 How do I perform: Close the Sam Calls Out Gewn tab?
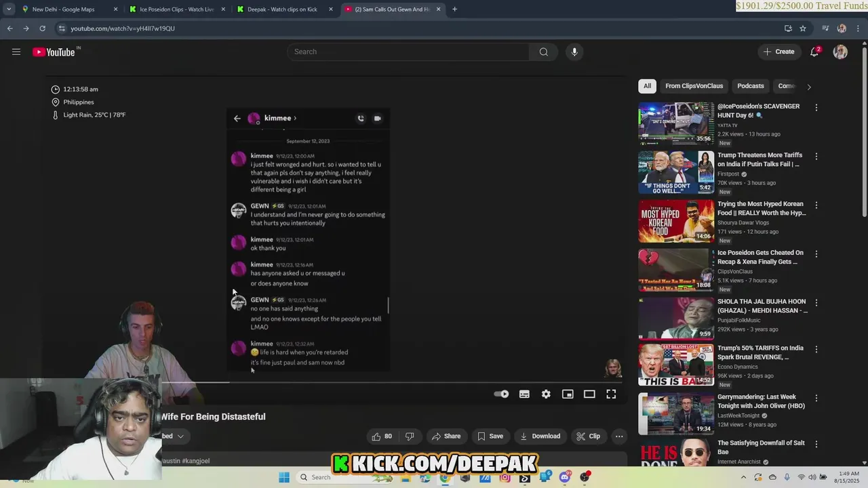pos(438,9)
